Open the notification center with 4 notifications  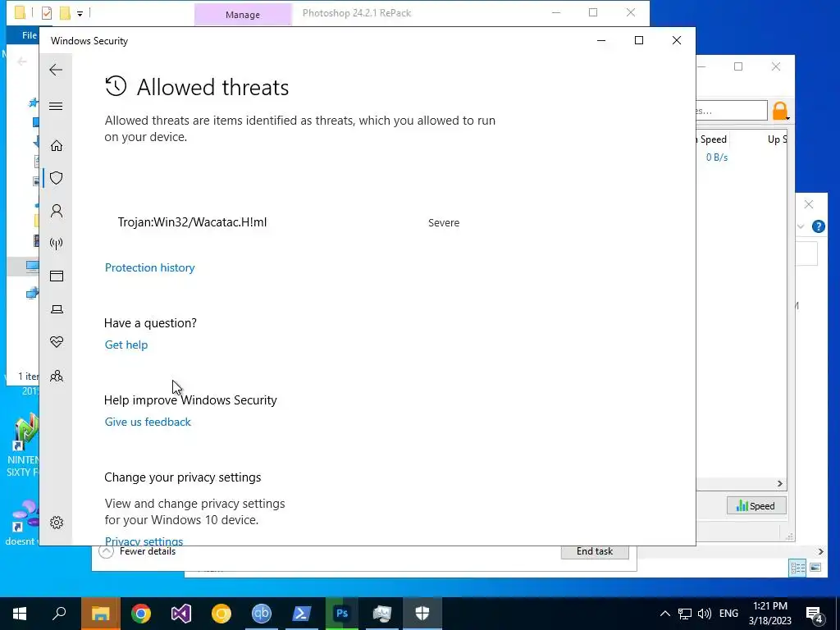click(x=815, y=614)
